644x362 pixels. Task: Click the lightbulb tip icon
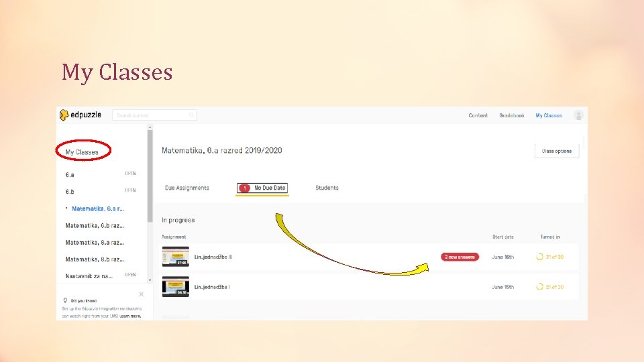[x=65, y=300]
